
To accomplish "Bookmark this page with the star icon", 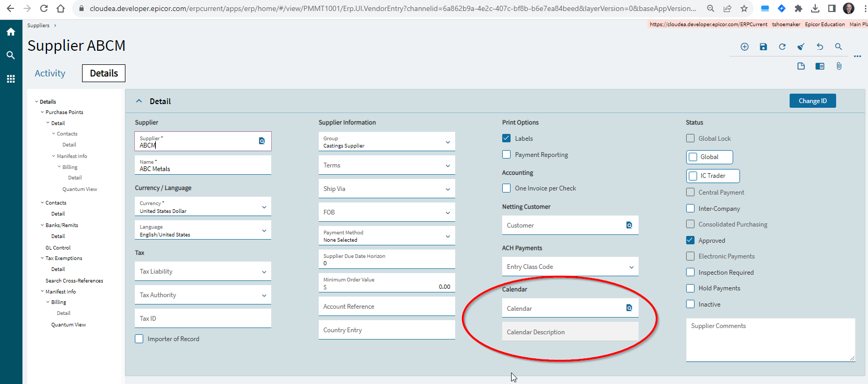I will point(744,8).
